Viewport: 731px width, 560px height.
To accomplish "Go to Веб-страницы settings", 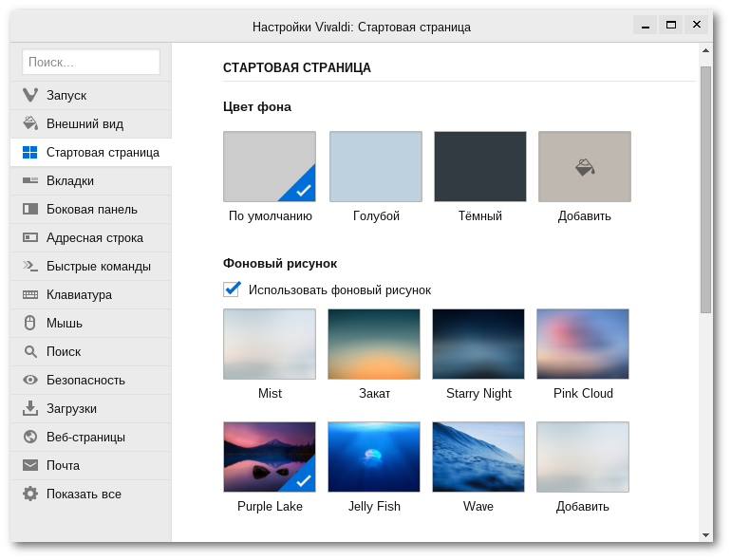I will tap(91, 437).
